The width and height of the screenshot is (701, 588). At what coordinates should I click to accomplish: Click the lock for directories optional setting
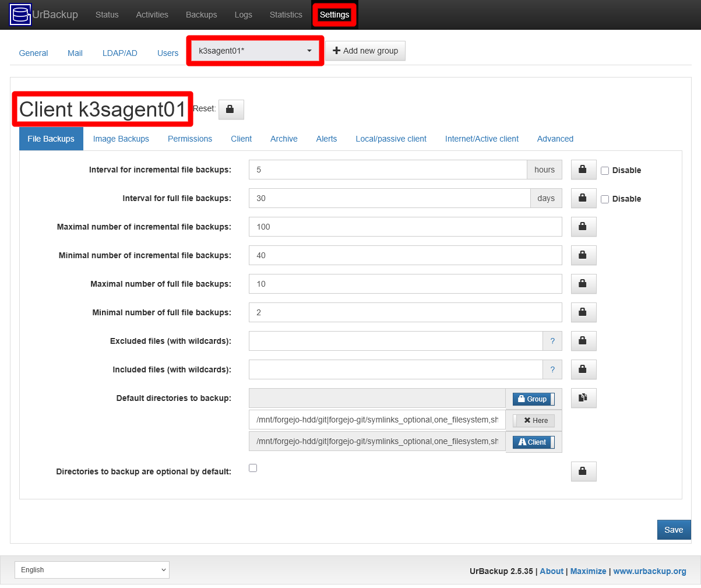pyautogui.click(x=583, y=471)
